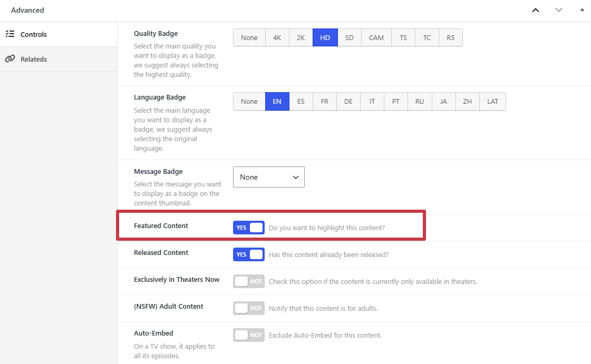The image size is (591, 364).
Task: Select the CAM quality badge
Action: [376, 37]
